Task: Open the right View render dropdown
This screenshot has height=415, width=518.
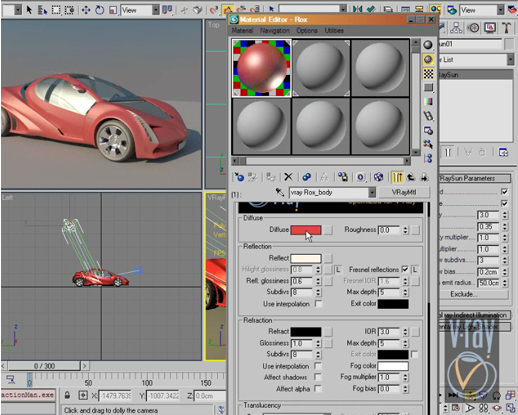Action: point(500,10)
